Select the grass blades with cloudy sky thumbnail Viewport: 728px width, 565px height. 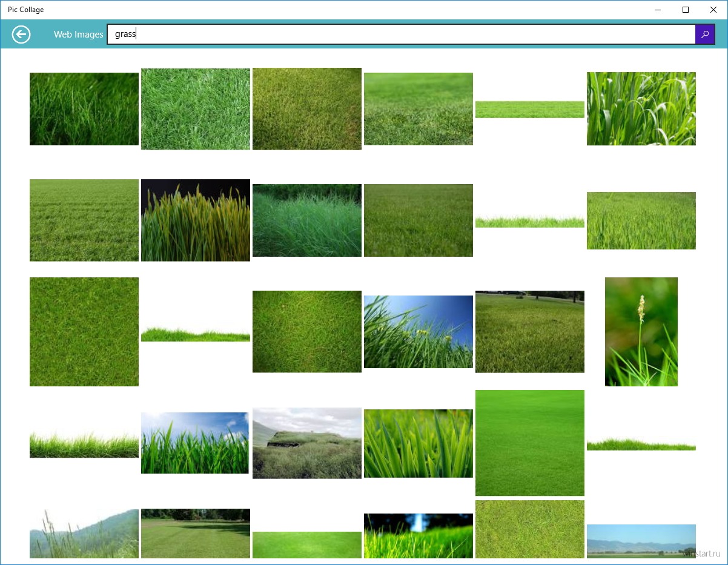click(x=195, y=443)
